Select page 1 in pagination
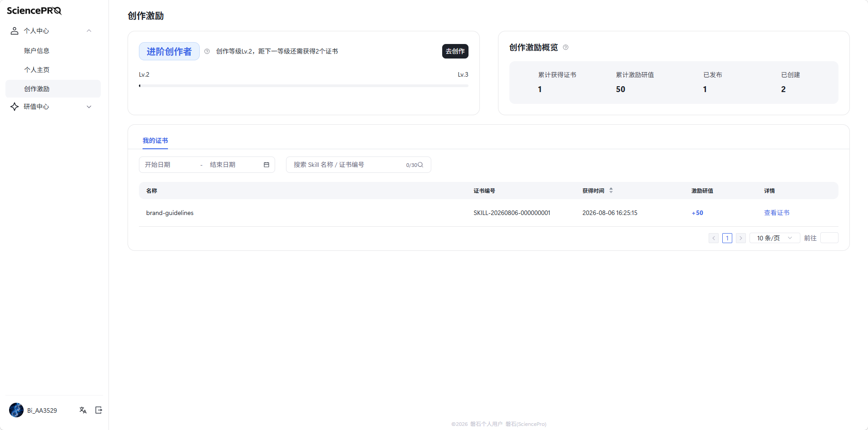The width and height of the screenshot is (868, 430). point(727,238)
